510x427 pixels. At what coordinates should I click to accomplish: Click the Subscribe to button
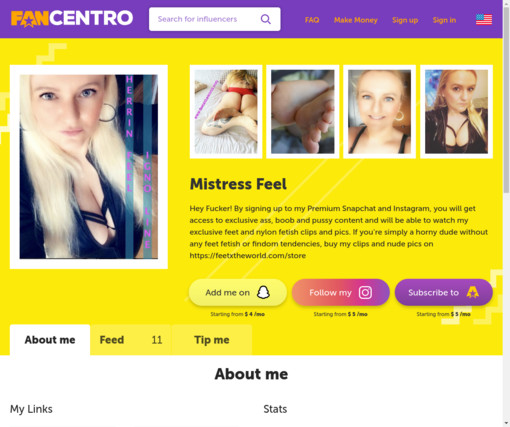[x=444, y=292]
